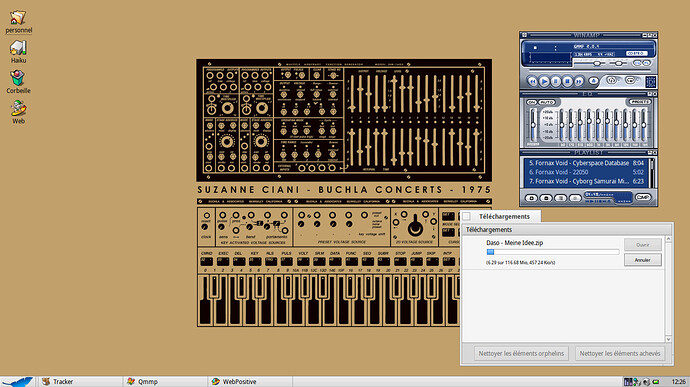Image resolution: width=690 pixels, height=387 pixels.
Task: Click Nettoyer les éléments achevés
Action: coord(620,354)
